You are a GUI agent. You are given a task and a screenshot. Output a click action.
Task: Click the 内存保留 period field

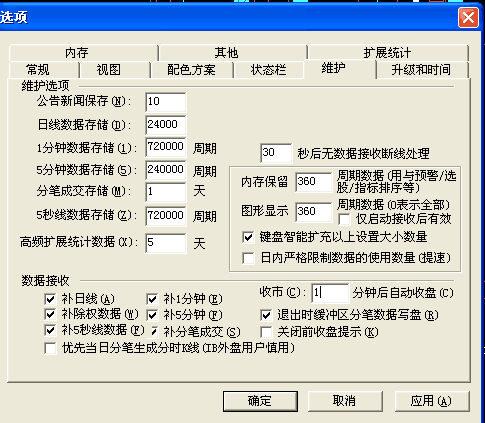pyautogui.click(x=314, y=182)
